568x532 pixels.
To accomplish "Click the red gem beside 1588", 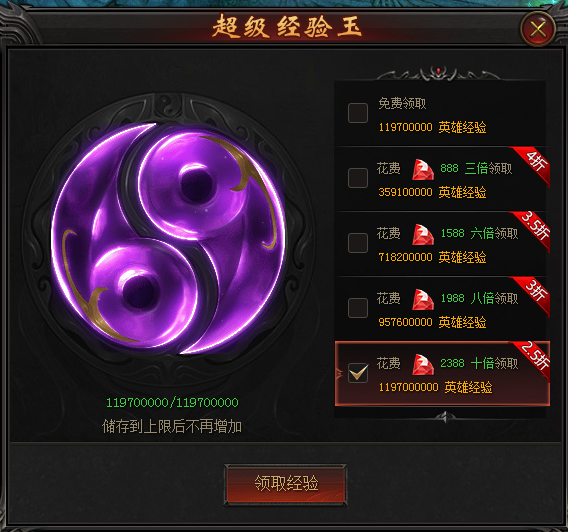I will (423, 235).
